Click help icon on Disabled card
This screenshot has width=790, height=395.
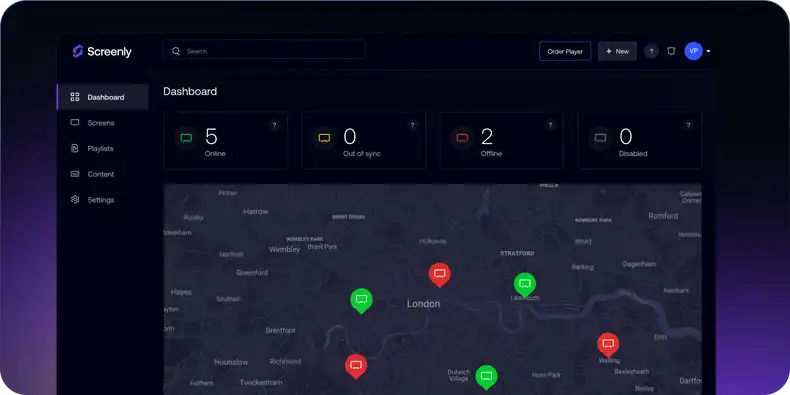click(689, 125)
